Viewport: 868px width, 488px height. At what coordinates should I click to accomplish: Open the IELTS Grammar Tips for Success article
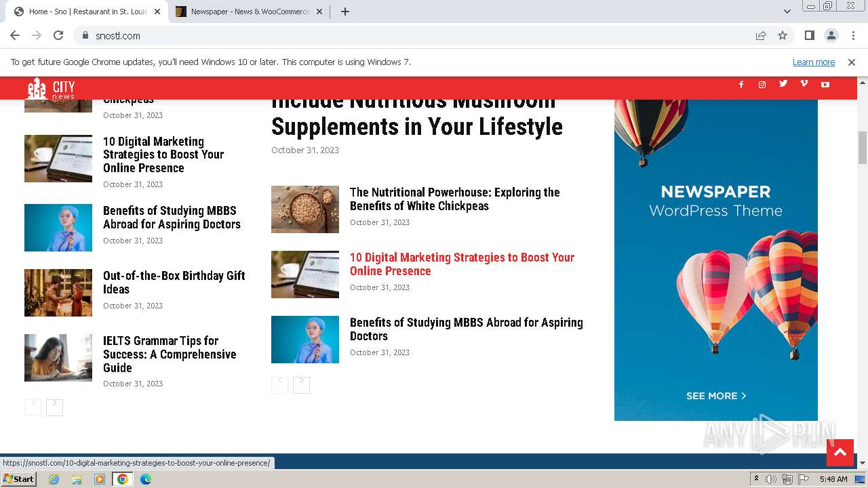click(x=170, y=354)
